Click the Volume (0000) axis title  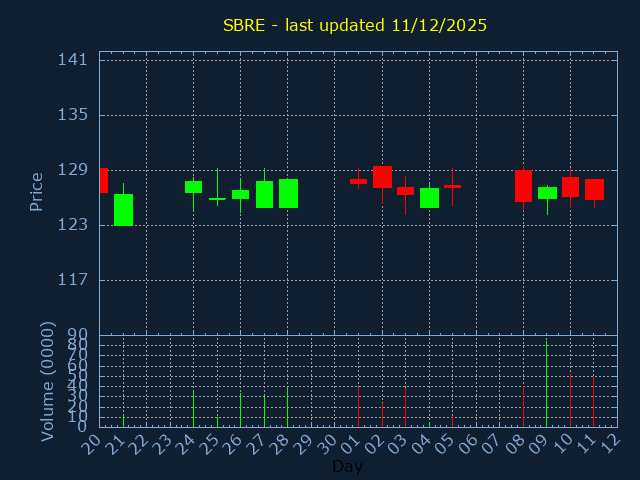point(47,381)
